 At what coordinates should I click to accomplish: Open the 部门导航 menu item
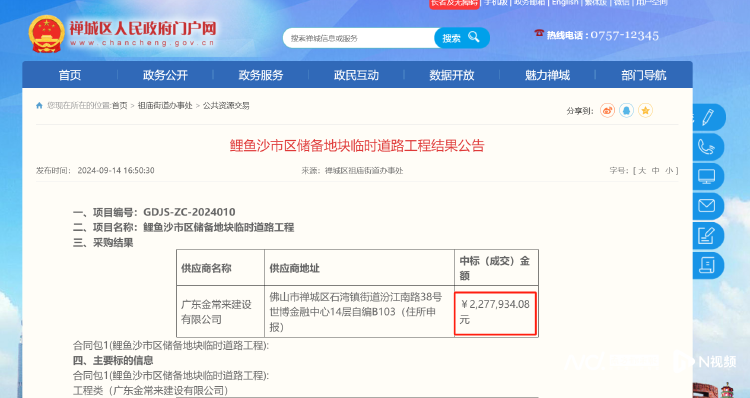[643, 75]
